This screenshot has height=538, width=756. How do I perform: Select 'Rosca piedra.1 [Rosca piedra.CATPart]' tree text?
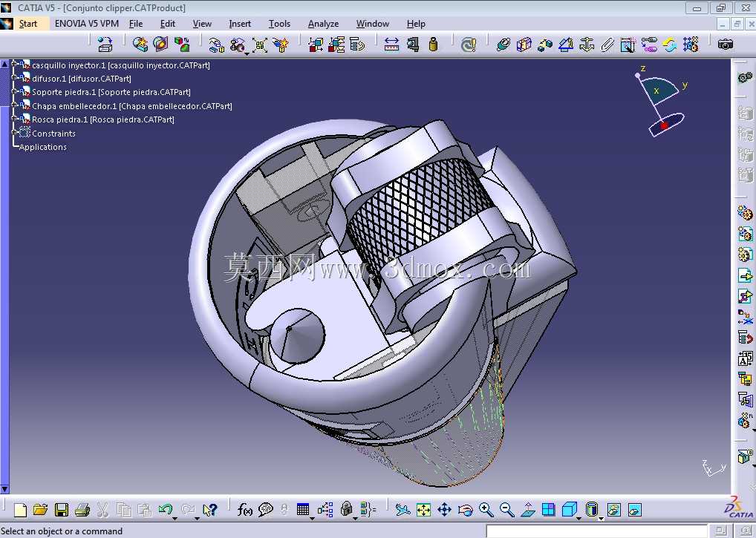[x=103, y=119]
